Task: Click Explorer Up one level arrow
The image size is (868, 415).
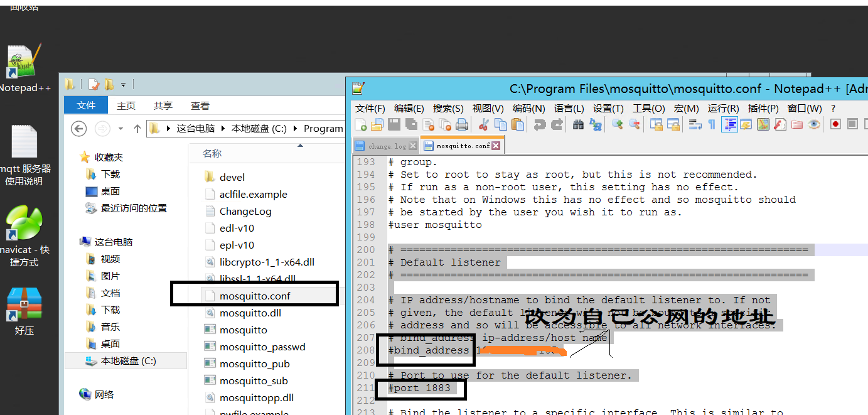Action: coord(137,129)
